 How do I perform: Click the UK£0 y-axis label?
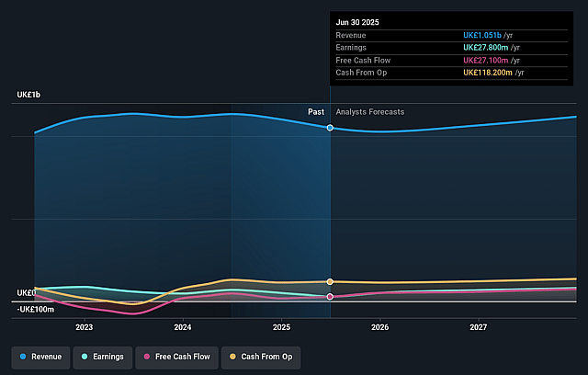tap(27, 293)
